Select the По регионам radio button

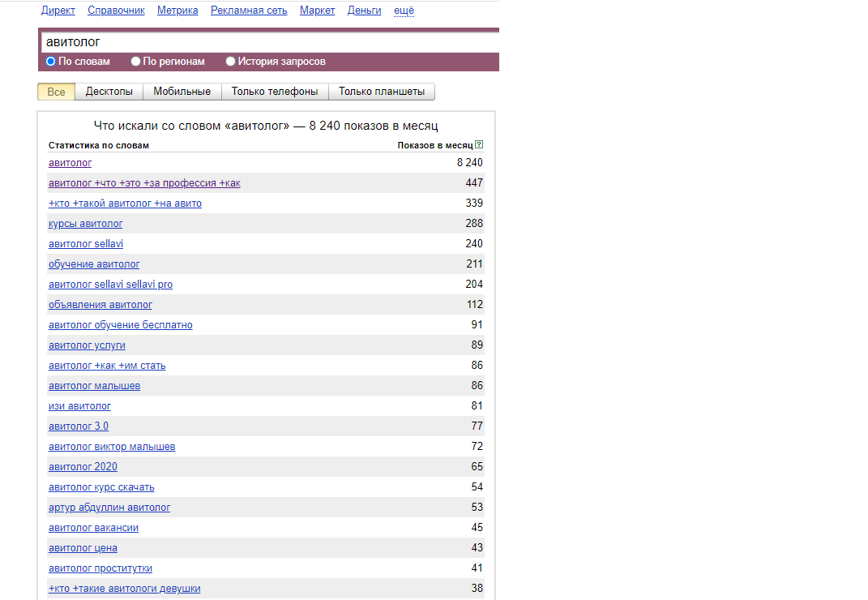(135, 62)
